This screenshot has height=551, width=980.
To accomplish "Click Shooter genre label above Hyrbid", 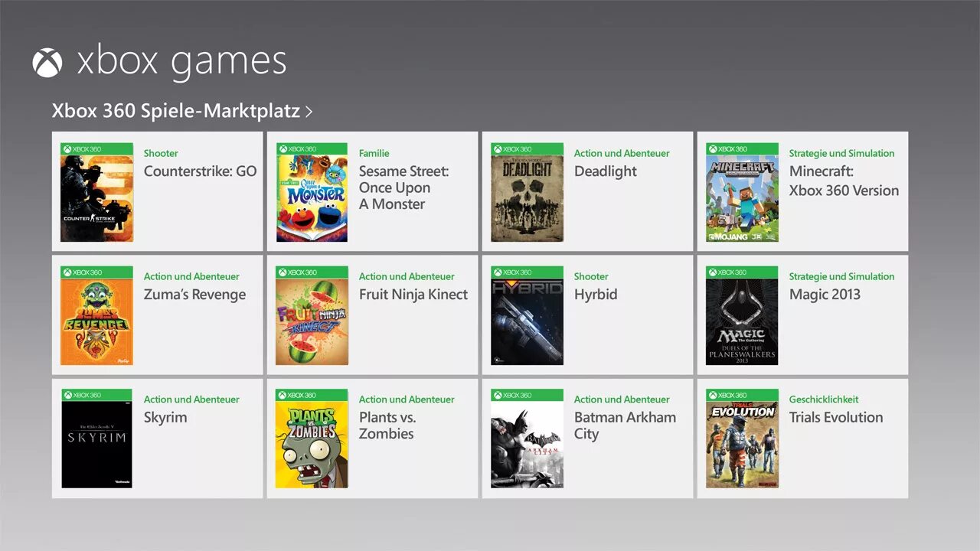I will point(591,276).
